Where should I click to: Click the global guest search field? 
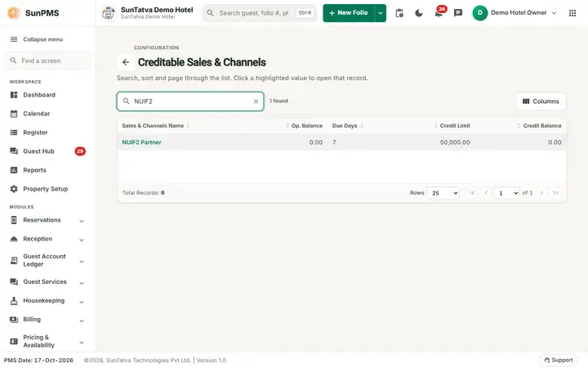pyautogui.click(x=260, y=13)
